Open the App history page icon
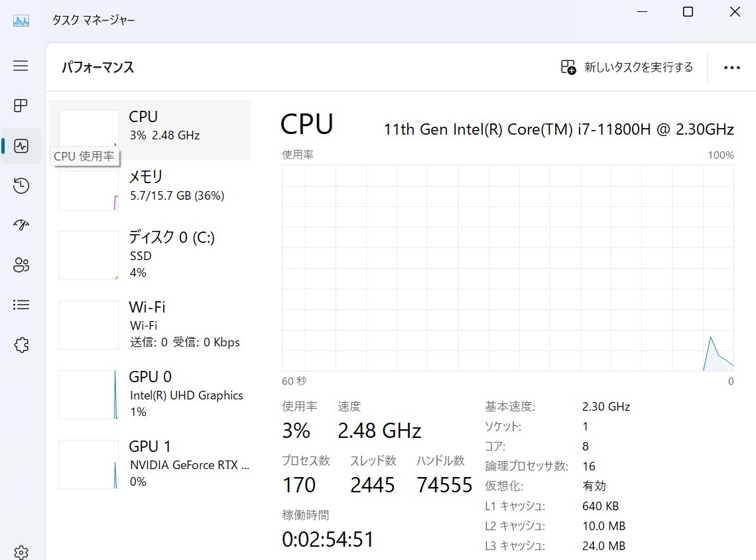Image resolution: width=756 pixels, height=560 pixels. pyautogui.click(x=21, y=186)
